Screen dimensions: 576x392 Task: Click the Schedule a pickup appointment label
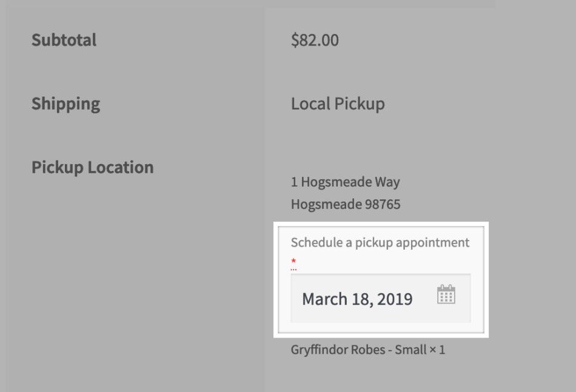click(380, 242)
